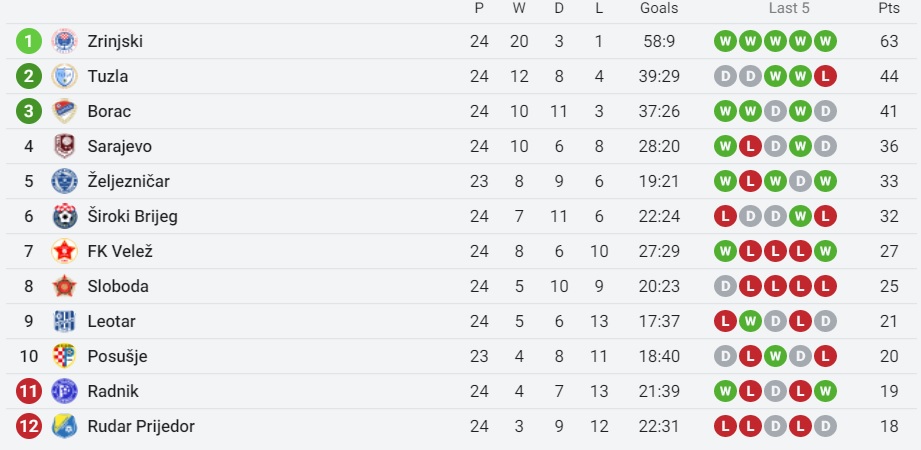Click Tuzla's most recent loss badge
921x450 pixels.
(825, 76)
